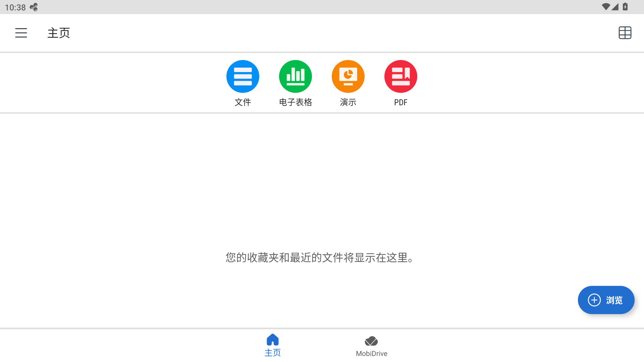This screenshot has height=362, width=644.
Task: Switch to the MobiDrive tab
Action: click(x=371, y=347)
